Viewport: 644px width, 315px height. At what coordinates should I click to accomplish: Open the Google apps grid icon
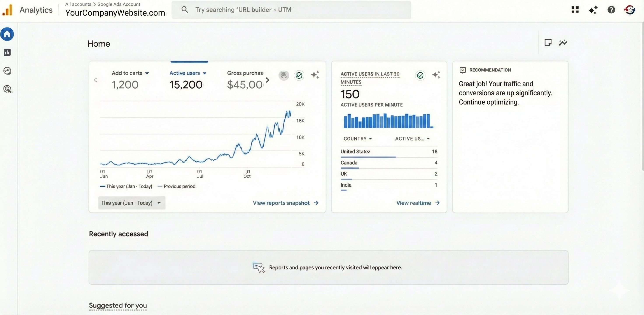pyautogui.click(x=575, y=10)
